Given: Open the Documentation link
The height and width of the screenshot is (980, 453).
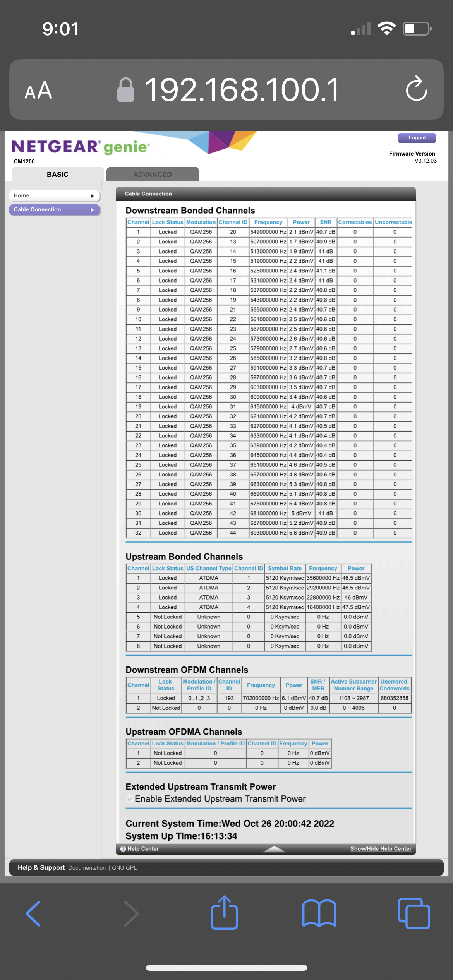Looking at the screenshot, I should tap(87, 868).
